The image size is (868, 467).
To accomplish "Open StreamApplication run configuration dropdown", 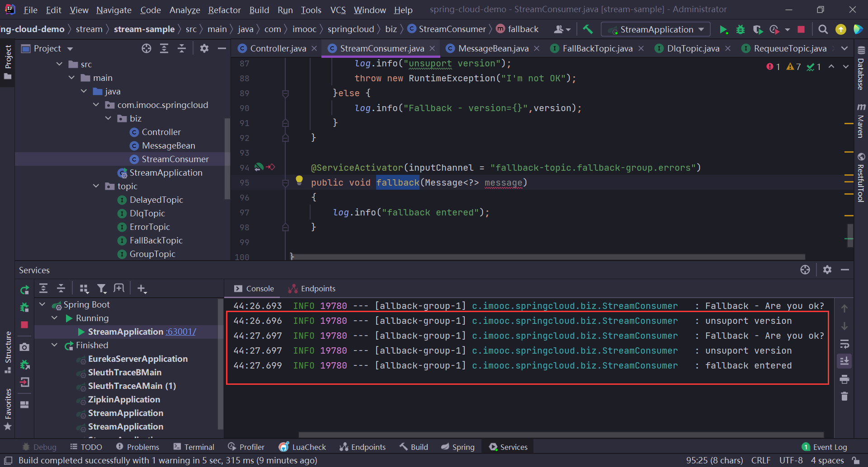I will [x=656, y=29].
